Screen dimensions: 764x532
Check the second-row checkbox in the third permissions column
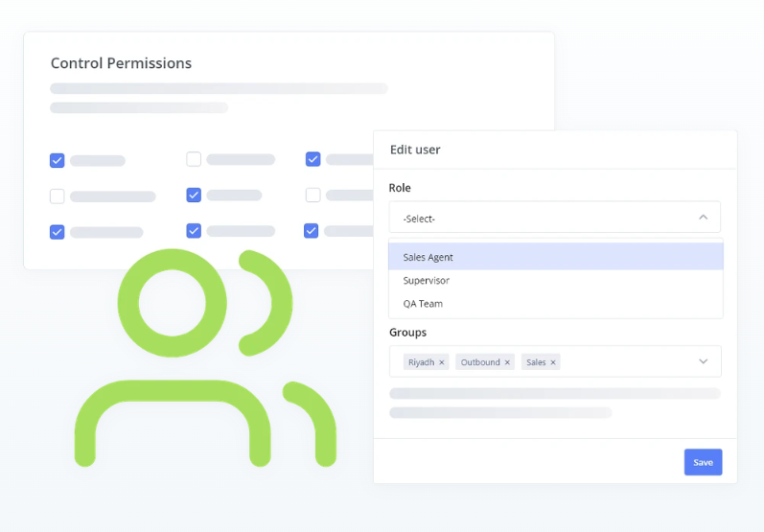(x=313, y=195)
